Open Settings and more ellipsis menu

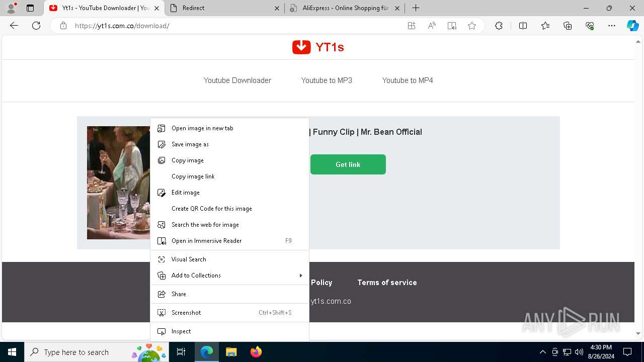612,26
